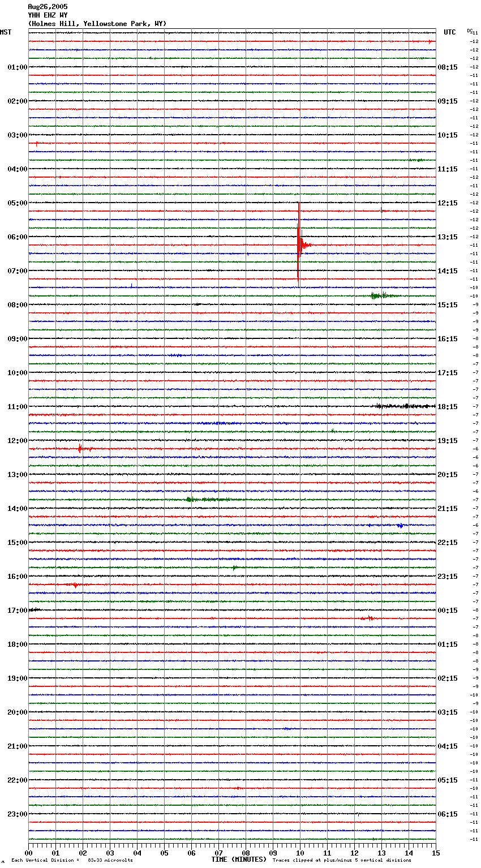
Task: Click the 12:15 UTC time label
Action: [x=448, y=203]
